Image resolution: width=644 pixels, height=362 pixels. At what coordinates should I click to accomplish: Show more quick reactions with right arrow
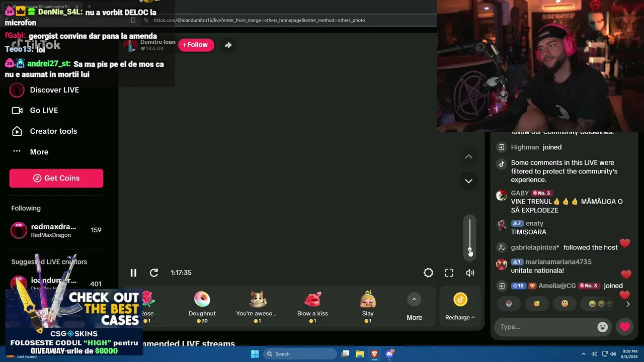coord(628,304)
